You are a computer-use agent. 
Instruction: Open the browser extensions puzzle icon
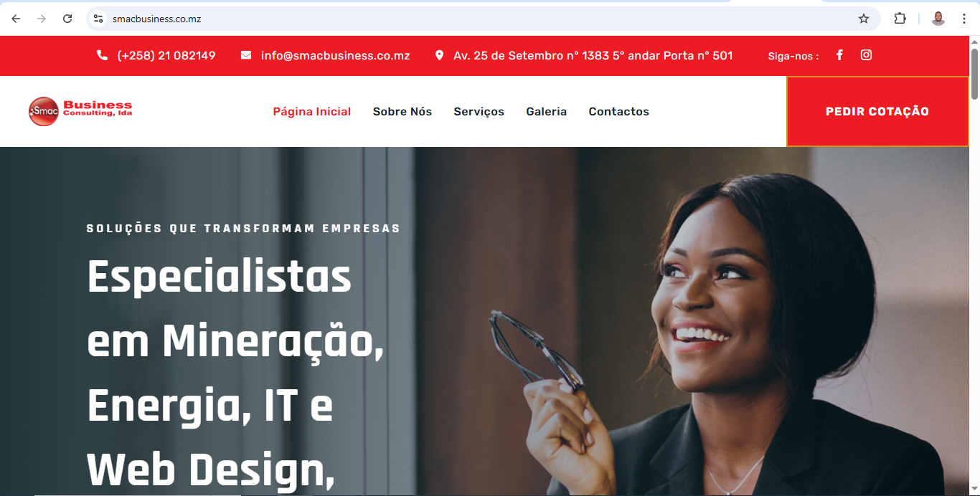coord(900,19)
